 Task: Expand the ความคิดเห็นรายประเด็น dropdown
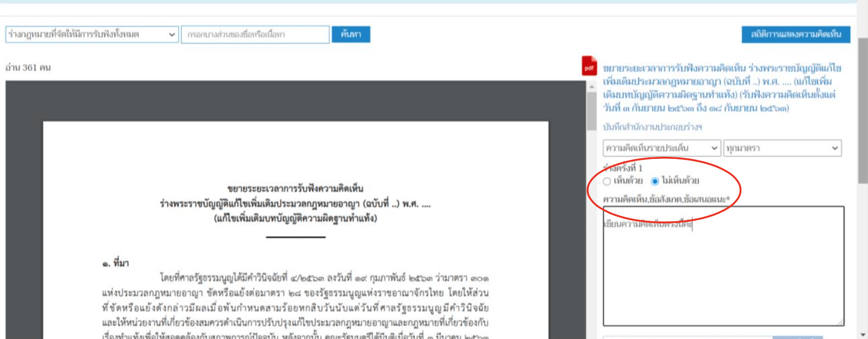[661, 148]
